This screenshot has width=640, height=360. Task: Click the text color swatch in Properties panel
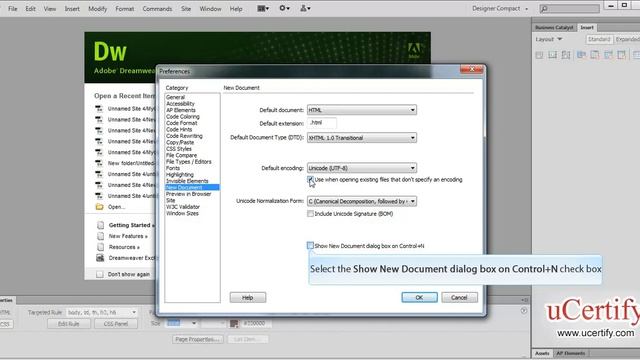234,323
